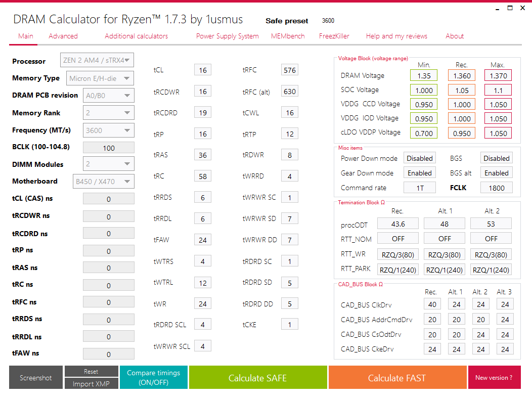This screenshot has height=400, width=532.
Task: Click the tRAS value 36
Action: (x=203, y=155)
